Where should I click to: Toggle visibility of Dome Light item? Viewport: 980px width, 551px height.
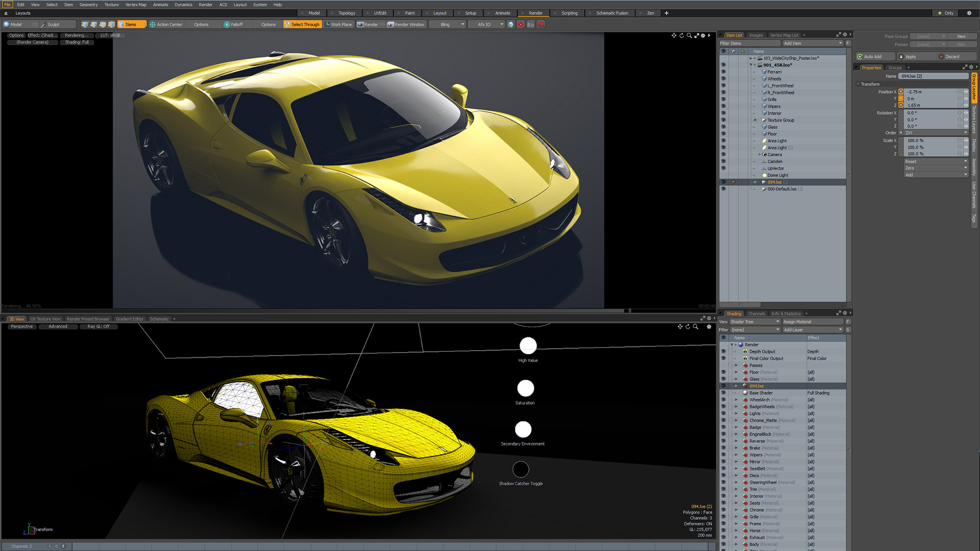click(x=723, y=175)
